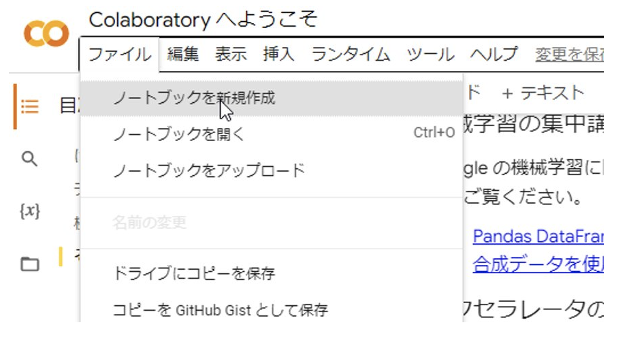Screen dimensions: 644x342
Task: Open the Pandas DataFrame link
Action: tap(538, 236)
